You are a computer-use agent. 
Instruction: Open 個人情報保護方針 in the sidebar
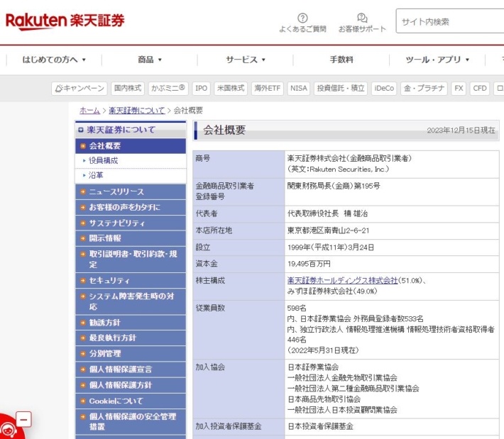coord(131,385)
